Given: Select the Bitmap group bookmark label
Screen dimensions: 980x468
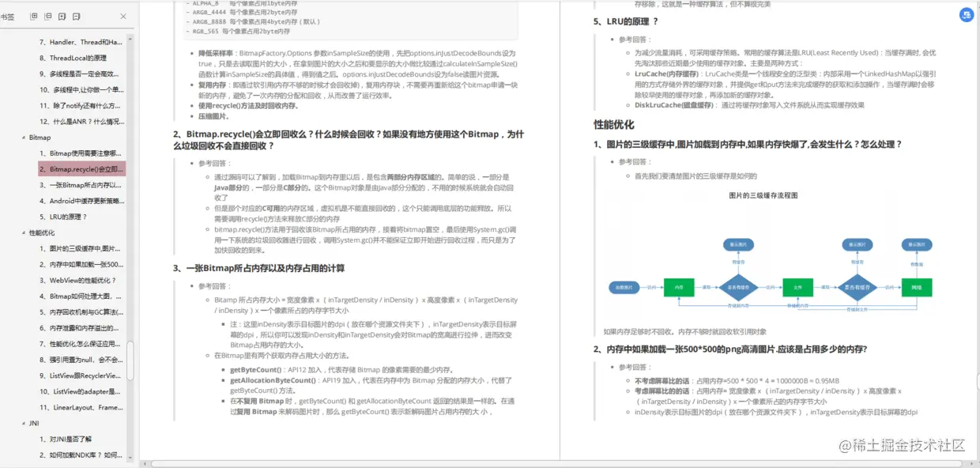Looking at the screenshot, I should [x=40, y=138].
